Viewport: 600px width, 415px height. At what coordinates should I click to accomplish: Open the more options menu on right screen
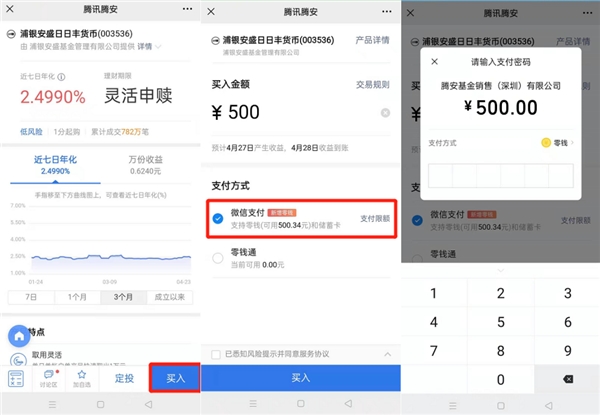587,13
